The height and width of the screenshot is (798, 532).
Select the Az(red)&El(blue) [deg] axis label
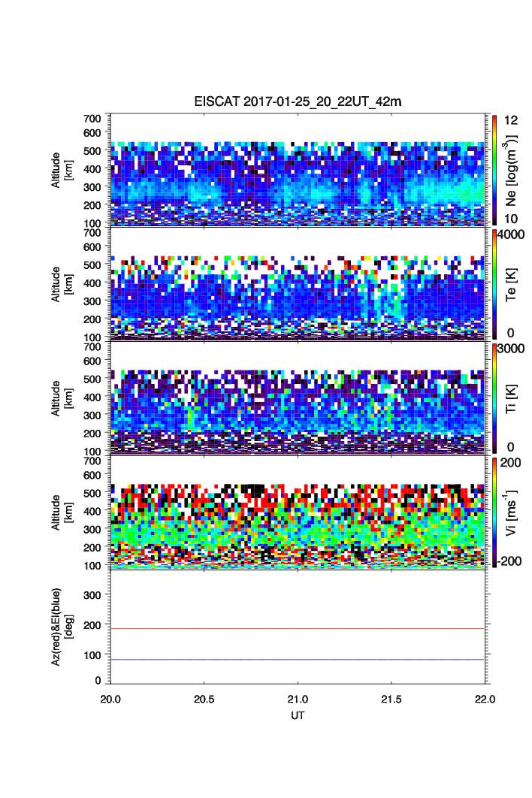(x=63, y=627)
